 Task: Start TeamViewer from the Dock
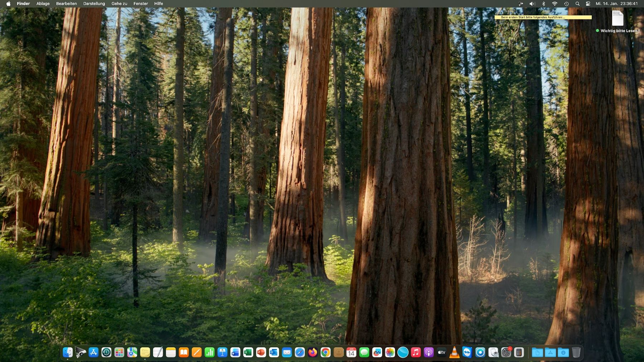coord(467,353)
